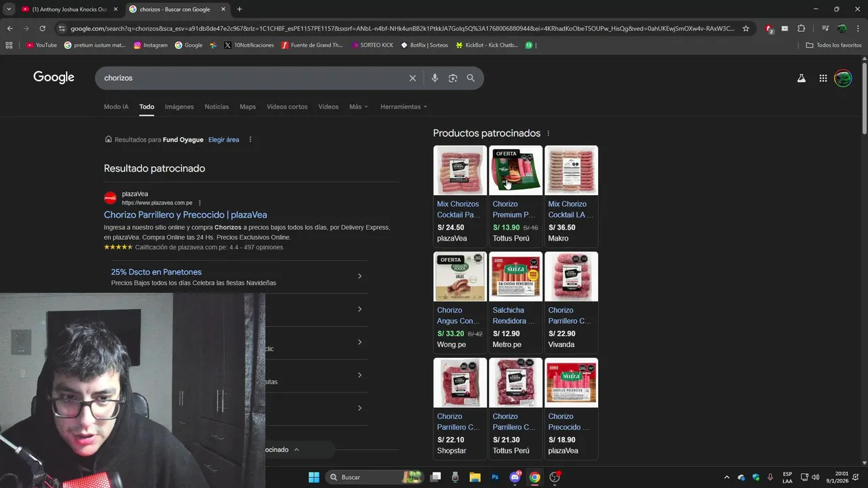Click the ESP LAA language indicator
868x488 pixels.
point(787,477)
